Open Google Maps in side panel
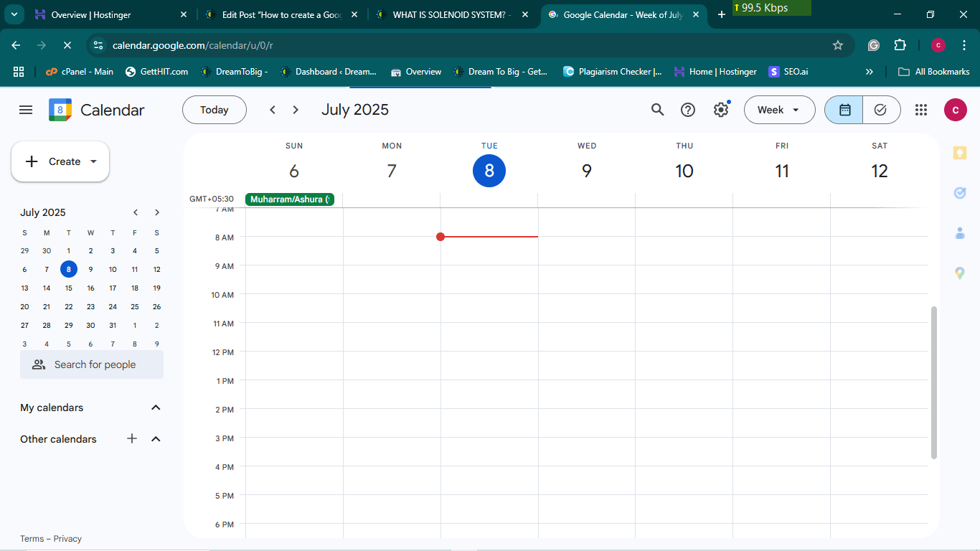 959,273
